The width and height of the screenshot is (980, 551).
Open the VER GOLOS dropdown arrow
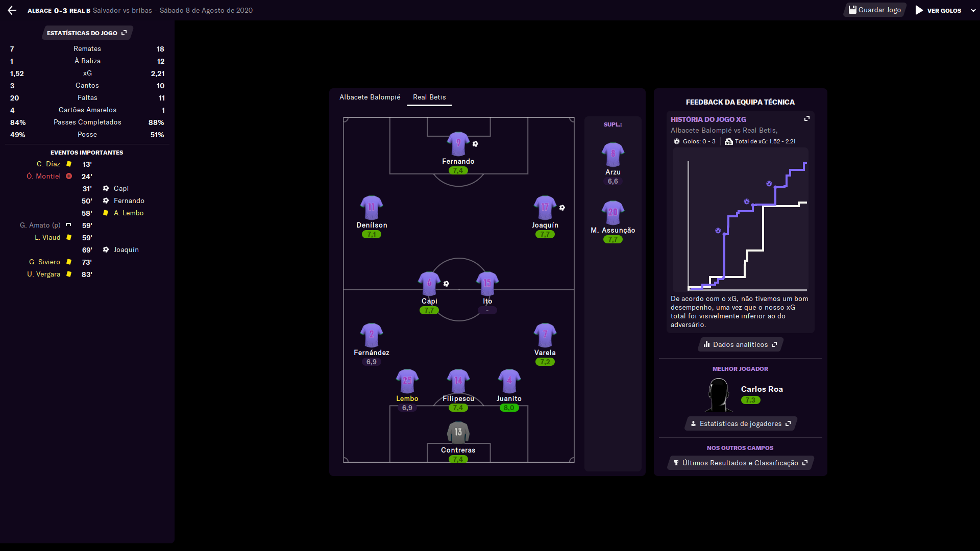[x=973, y=10]
